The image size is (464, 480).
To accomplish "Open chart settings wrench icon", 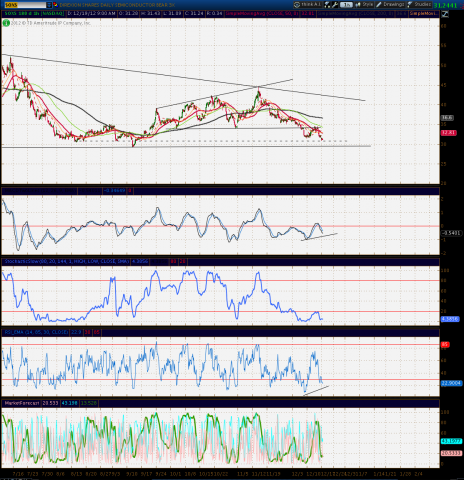I will point(335,5).
